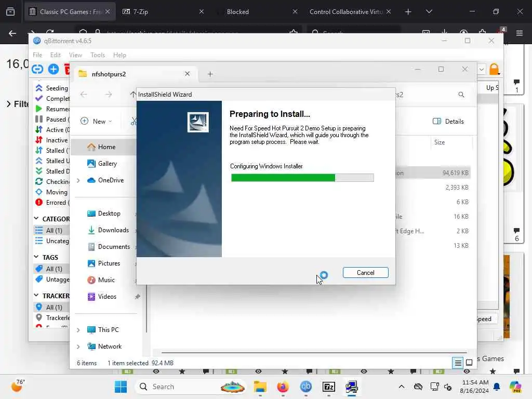Screen dimensions: 532x399
Task: Filter qBittorrent by Moving status
Action: coord(52,192)
